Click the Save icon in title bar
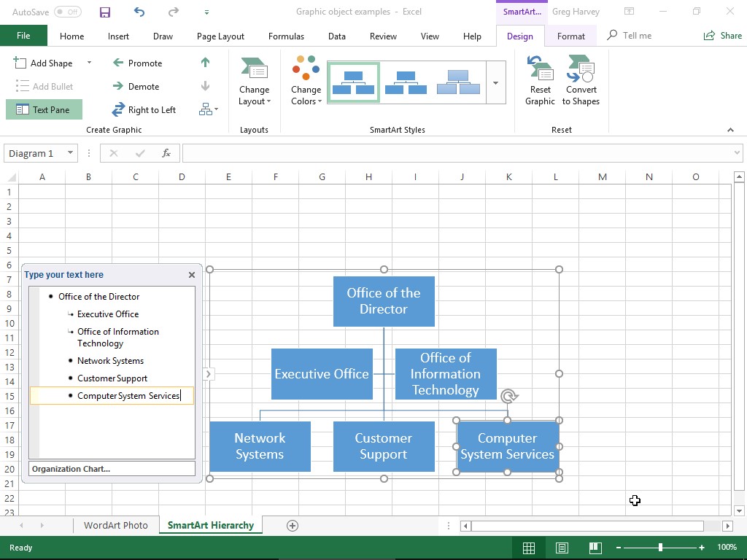This screenshot has height=560, width=747. pyautogui.click(x=105, y=12)
